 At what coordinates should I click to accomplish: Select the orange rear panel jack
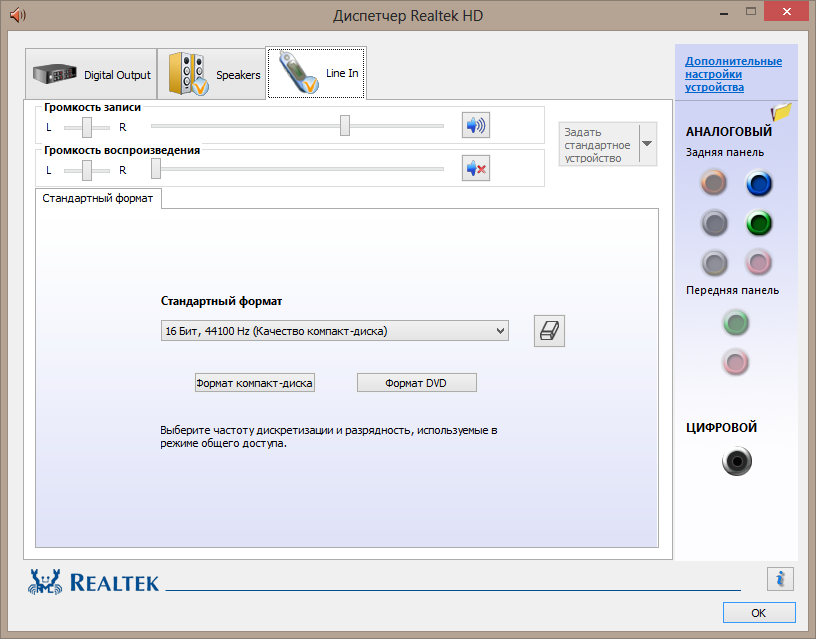pos(713,183)
